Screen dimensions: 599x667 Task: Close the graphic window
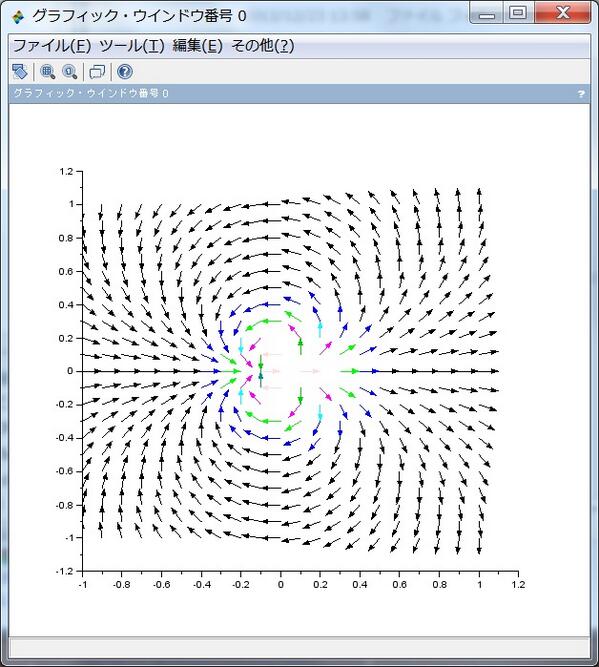point(563,13)
